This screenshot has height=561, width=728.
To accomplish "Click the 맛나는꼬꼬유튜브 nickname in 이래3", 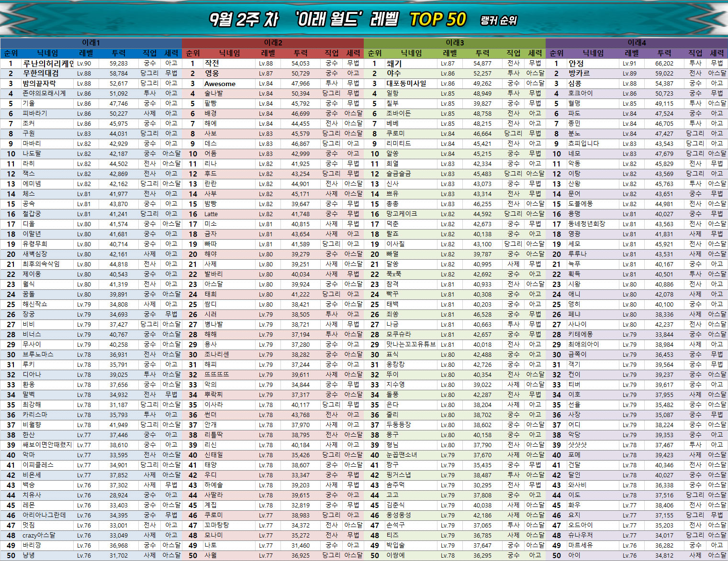I will tap(411, 344).
